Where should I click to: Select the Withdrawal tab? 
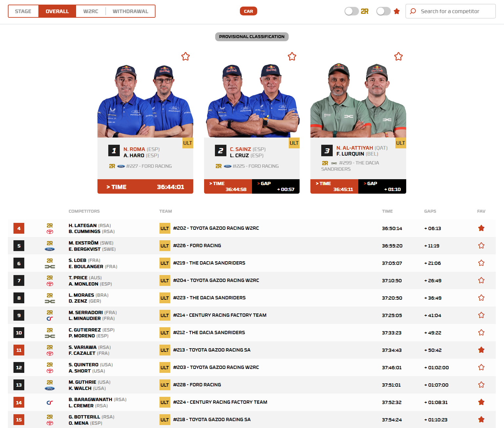coord(130,11)
